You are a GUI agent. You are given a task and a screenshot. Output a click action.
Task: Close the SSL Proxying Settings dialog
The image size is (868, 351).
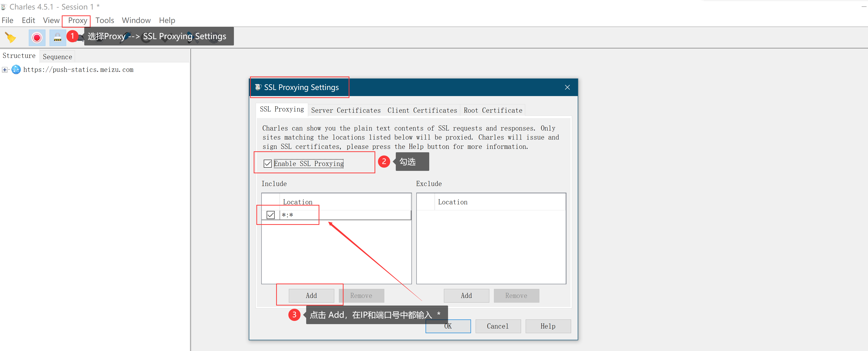click(567, 87)
